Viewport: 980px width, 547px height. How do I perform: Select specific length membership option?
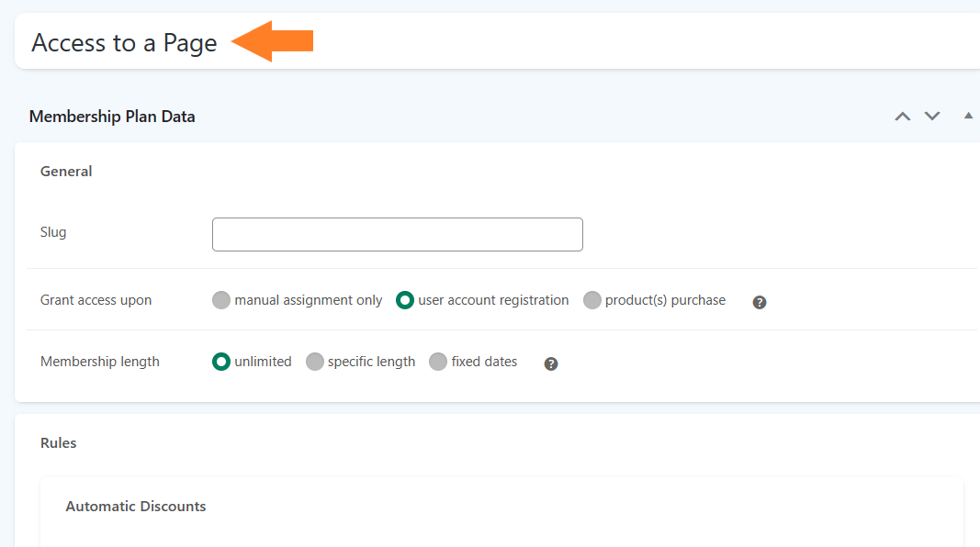[x=314, y=362]
